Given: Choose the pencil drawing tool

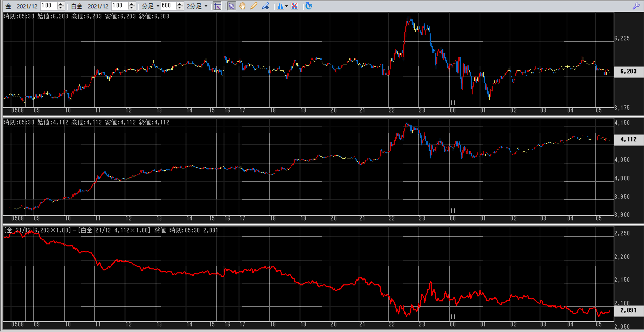Looking at the screenshot, I should point(254,6).
